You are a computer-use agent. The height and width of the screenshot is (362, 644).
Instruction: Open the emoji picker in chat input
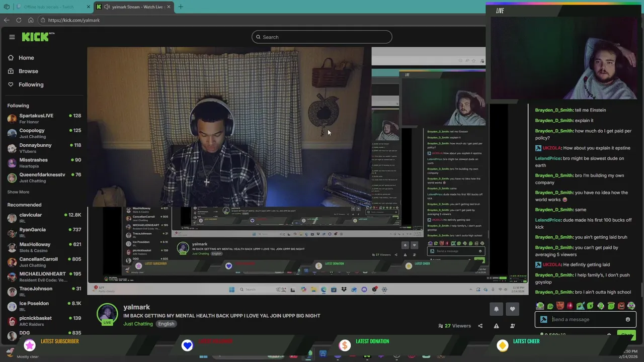tap(628, 319)
